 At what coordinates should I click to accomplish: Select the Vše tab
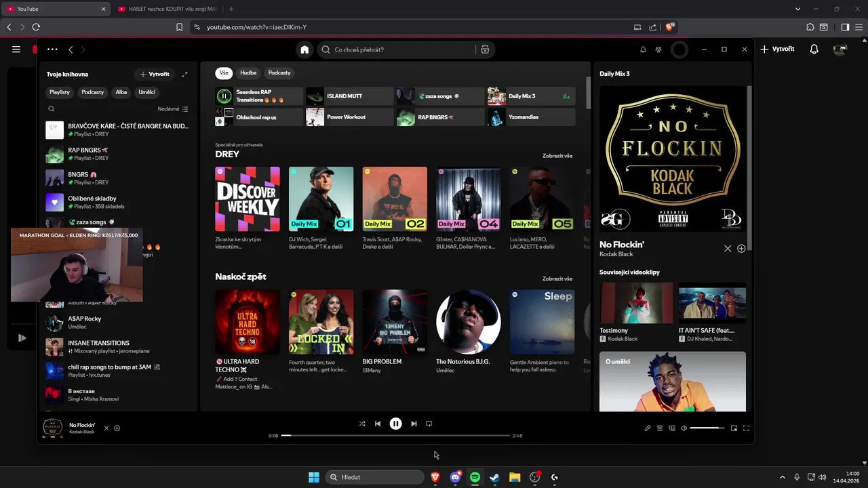[224, 73]
